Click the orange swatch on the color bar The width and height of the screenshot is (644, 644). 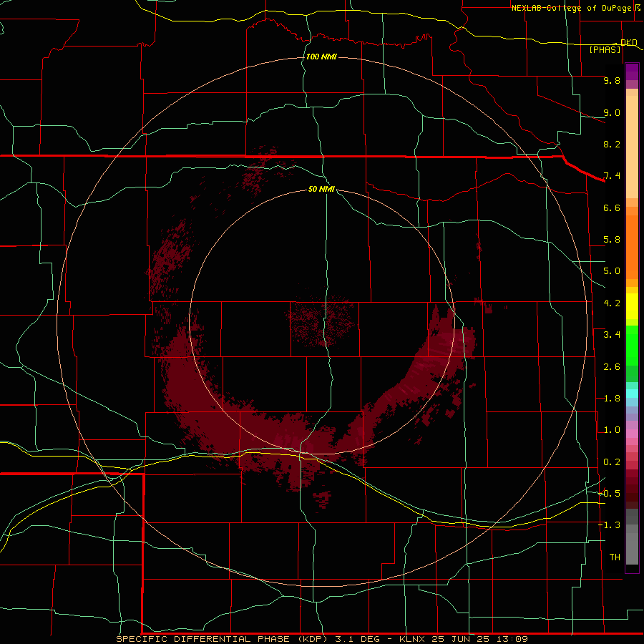(632, 246)
